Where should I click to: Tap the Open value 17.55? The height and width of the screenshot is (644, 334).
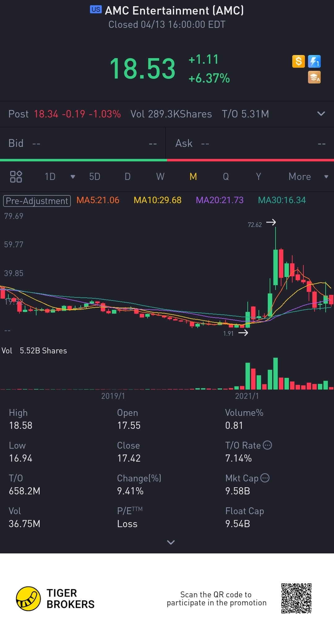(x=129, y=426)
